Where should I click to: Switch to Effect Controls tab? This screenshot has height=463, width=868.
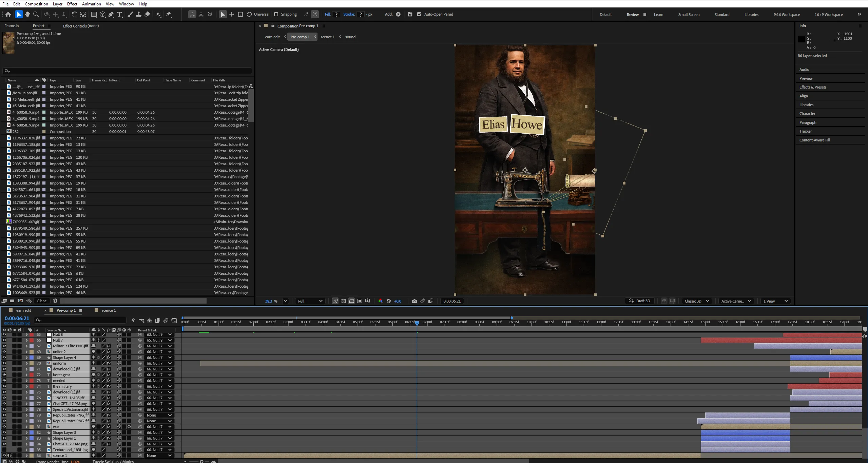tap(81, 26)
